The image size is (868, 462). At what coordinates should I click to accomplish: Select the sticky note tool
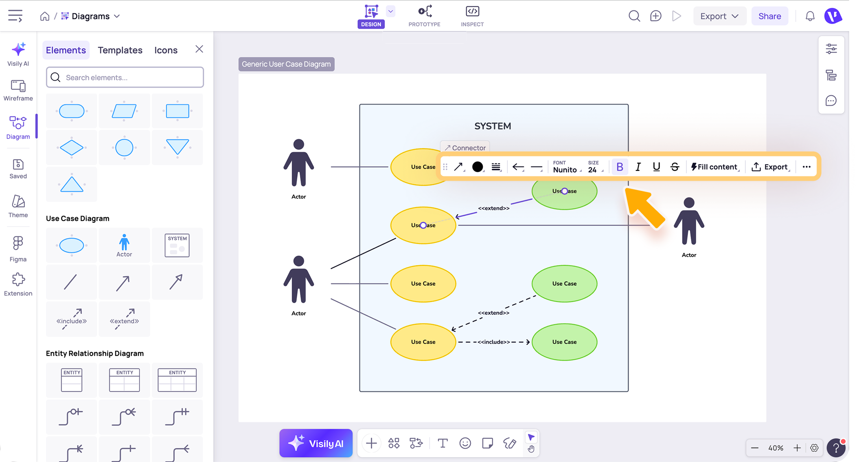click(487, 443)
